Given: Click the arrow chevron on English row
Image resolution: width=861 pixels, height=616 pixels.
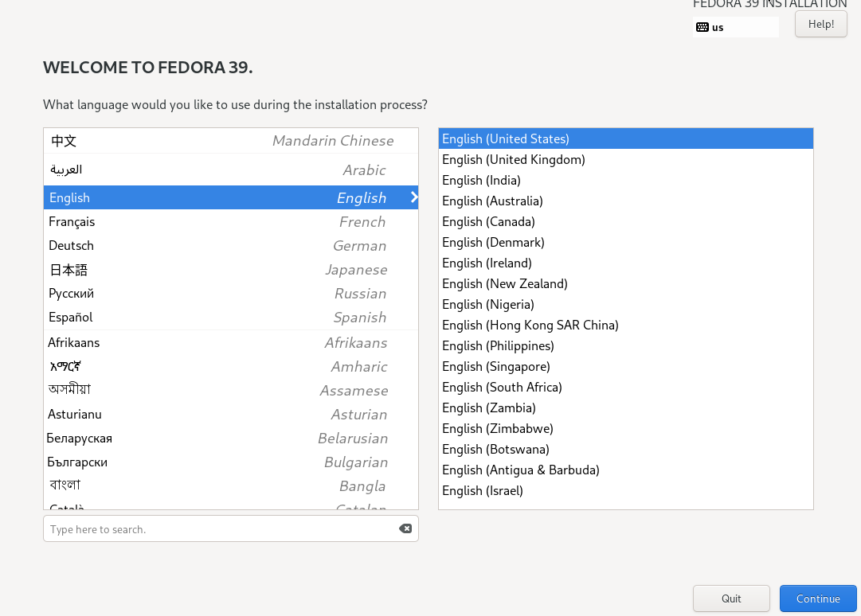Looking at the screenshot, I should tap(414, 197).
